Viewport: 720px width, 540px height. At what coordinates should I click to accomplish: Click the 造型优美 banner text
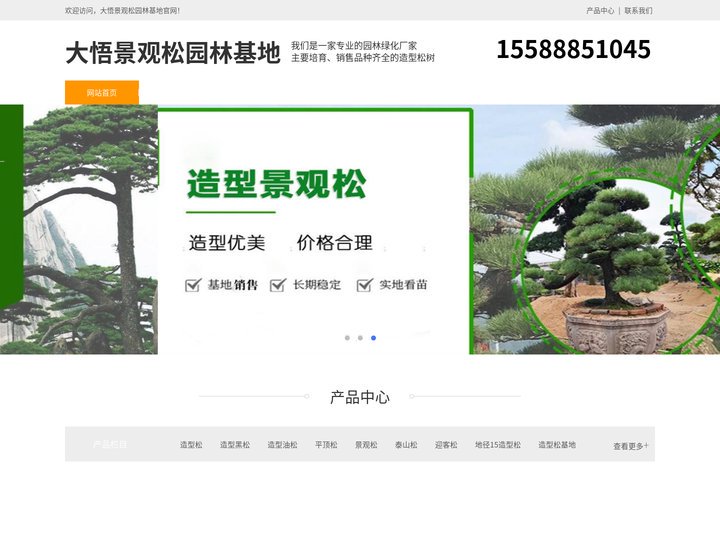[x=227, y=243]
